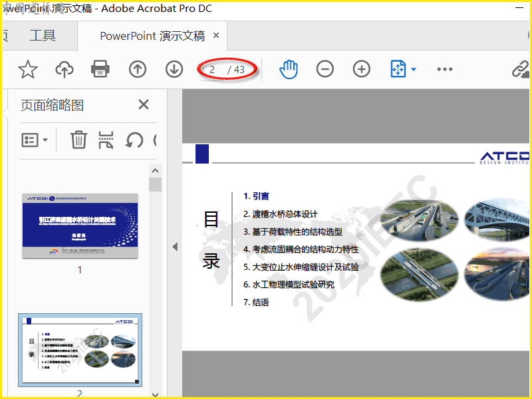Delete selected page with trash icon
The width and height of the screenshot is (532, 399).
pos(78,140)
